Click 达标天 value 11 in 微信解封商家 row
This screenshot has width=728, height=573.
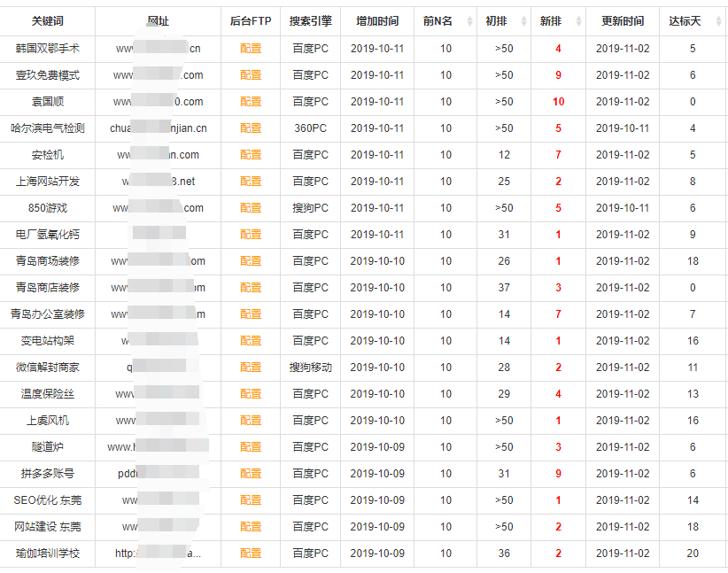tap(693, 368)
